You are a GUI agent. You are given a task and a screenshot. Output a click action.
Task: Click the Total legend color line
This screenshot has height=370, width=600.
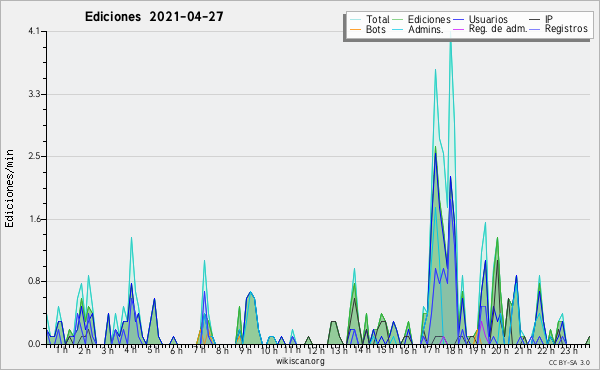355,19
